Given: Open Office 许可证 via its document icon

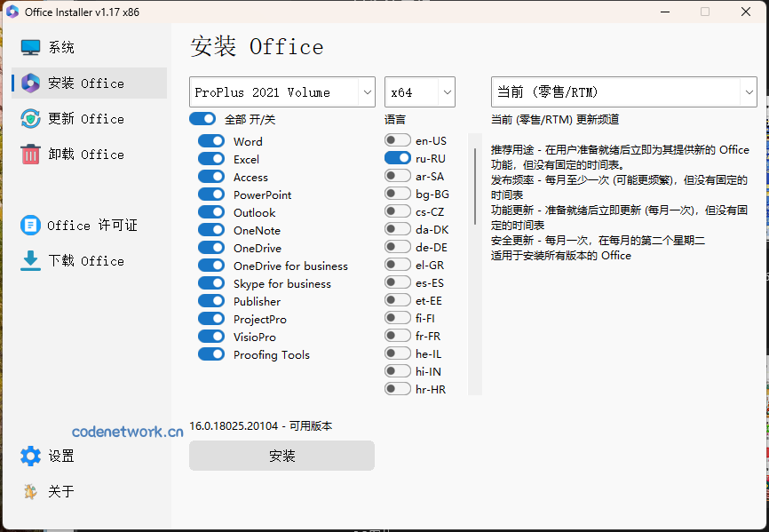Looking at the screenshot, I should point(29,225).
